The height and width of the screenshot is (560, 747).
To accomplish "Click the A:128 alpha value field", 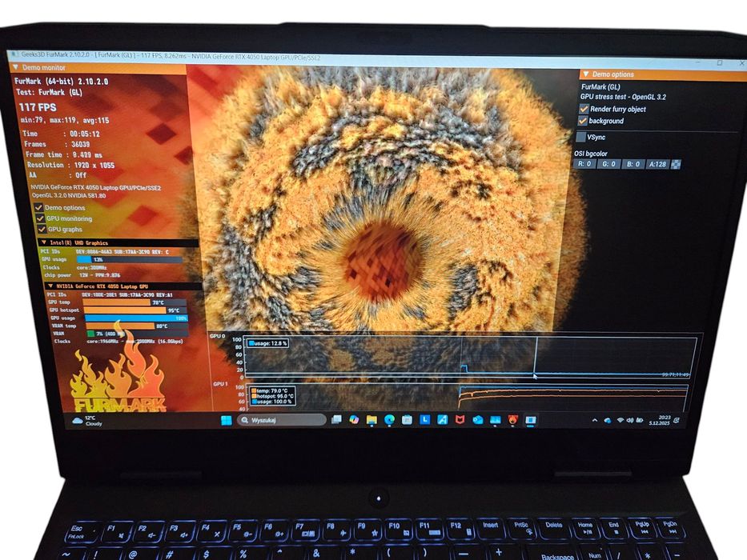I will click(657, 164).
